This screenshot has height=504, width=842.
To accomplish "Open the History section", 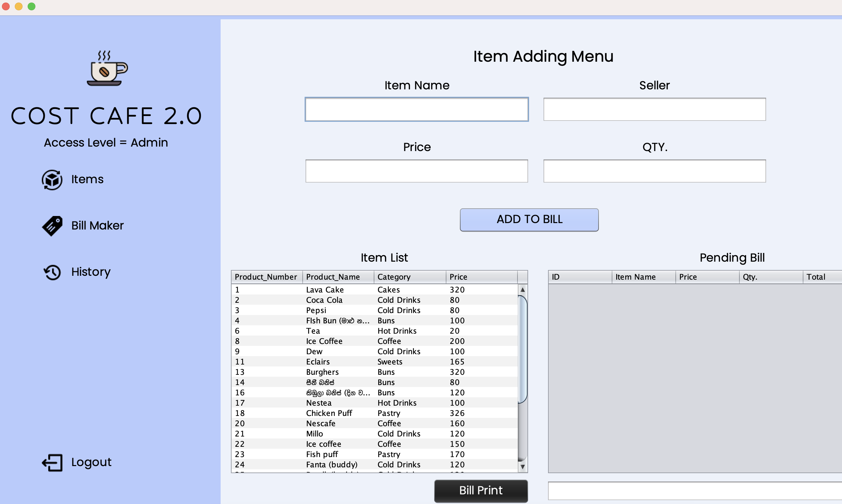I will [x=91, y=272].
